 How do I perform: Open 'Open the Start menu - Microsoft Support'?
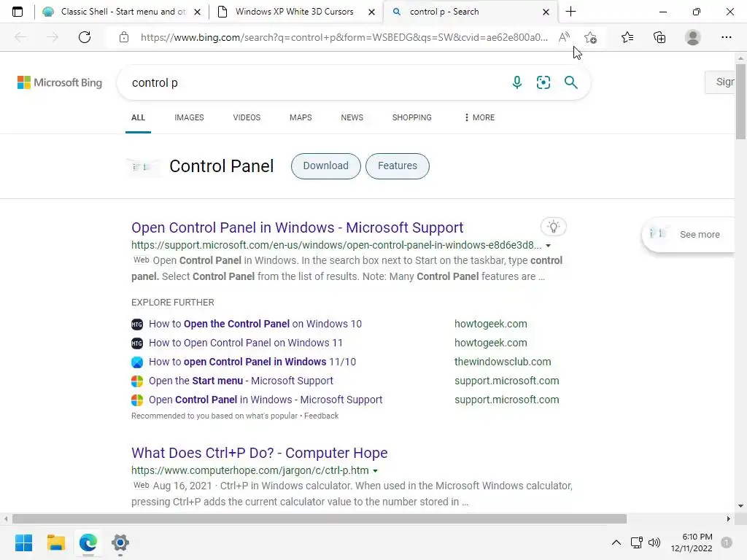pos(241,381)
